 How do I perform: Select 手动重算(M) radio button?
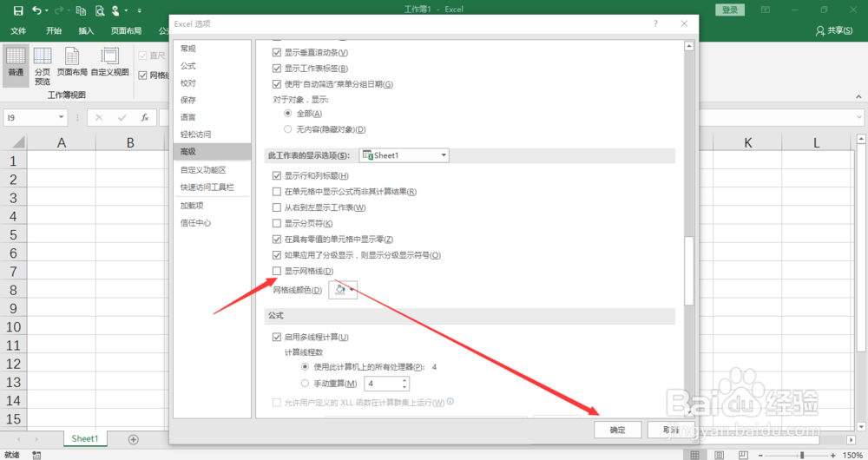pyautogui.click(x=305, y=383)
